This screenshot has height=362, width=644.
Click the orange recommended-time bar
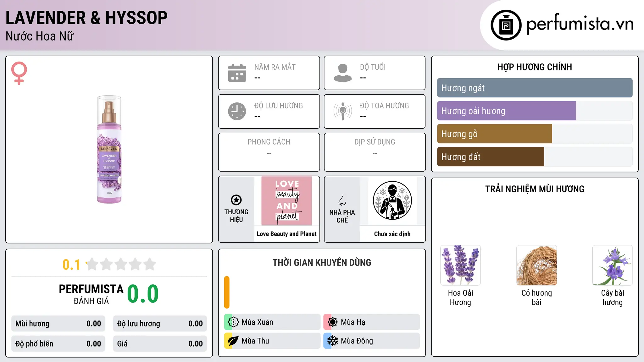point(227,292)
